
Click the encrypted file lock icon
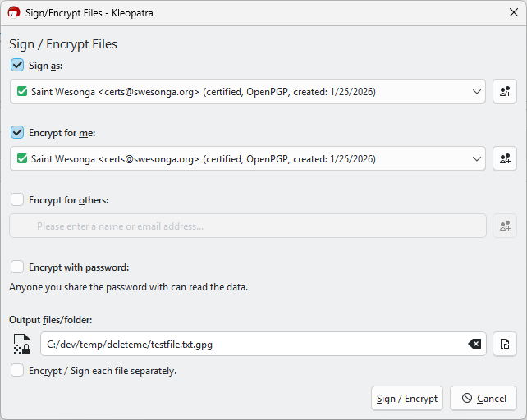(x=22, y=344)
